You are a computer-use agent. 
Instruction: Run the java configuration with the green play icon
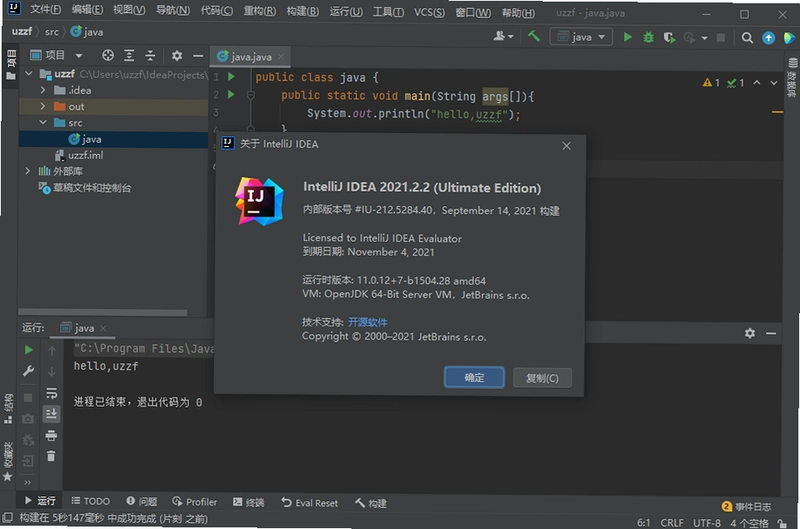[x=628, y=37]
